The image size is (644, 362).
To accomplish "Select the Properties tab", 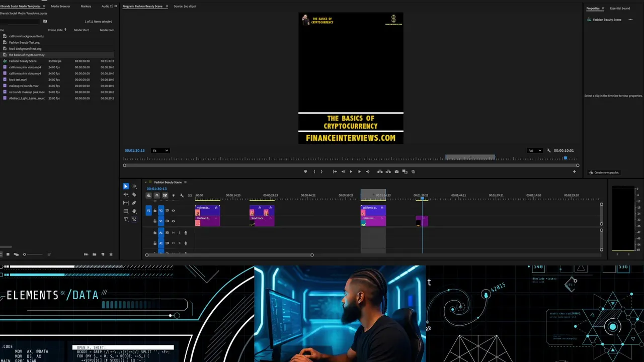I will click(x=593, y=8).
